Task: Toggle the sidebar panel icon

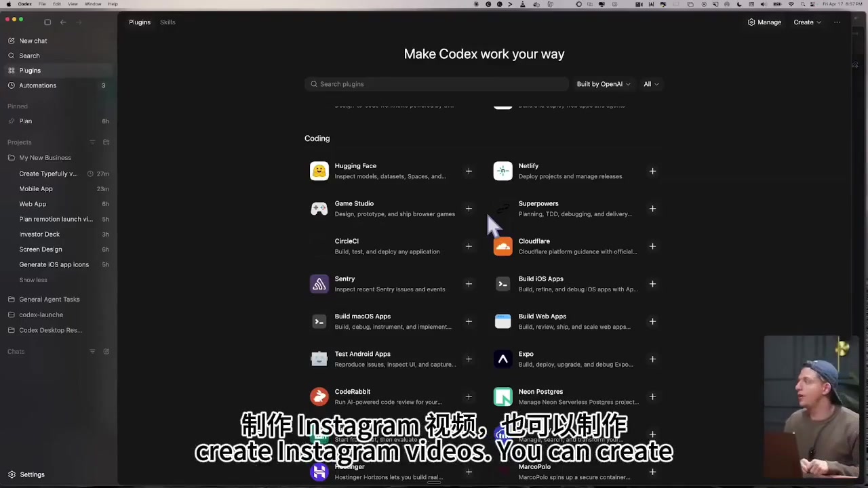Action: click(47, 22)
